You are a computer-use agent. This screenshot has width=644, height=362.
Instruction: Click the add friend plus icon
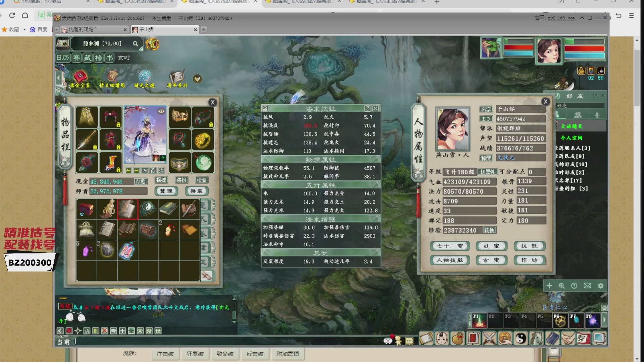pos(549,286)
